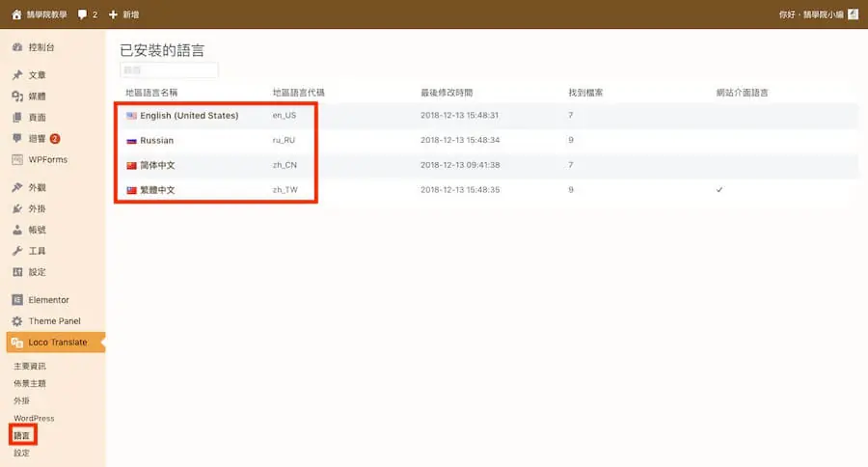Click the Taiwan flag next to 繁體中文
Screen dimensions: 868x467
point(131,190)
